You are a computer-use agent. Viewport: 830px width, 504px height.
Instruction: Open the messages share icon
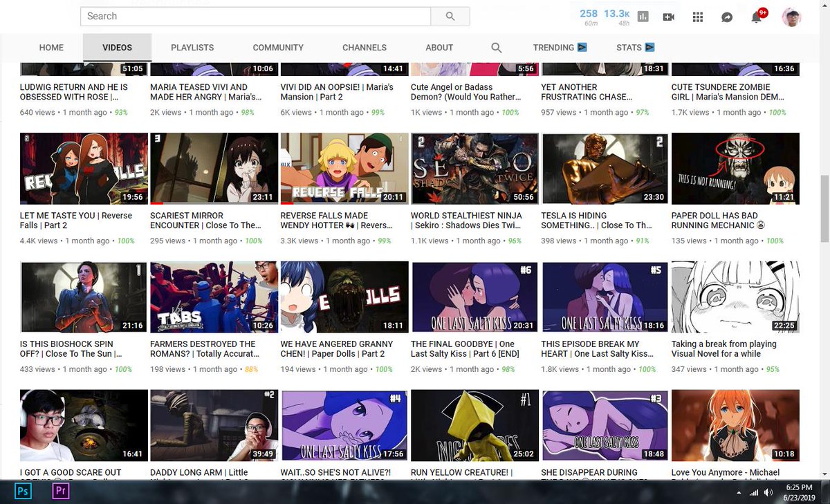pyautogui.click(x=727, y=17)
